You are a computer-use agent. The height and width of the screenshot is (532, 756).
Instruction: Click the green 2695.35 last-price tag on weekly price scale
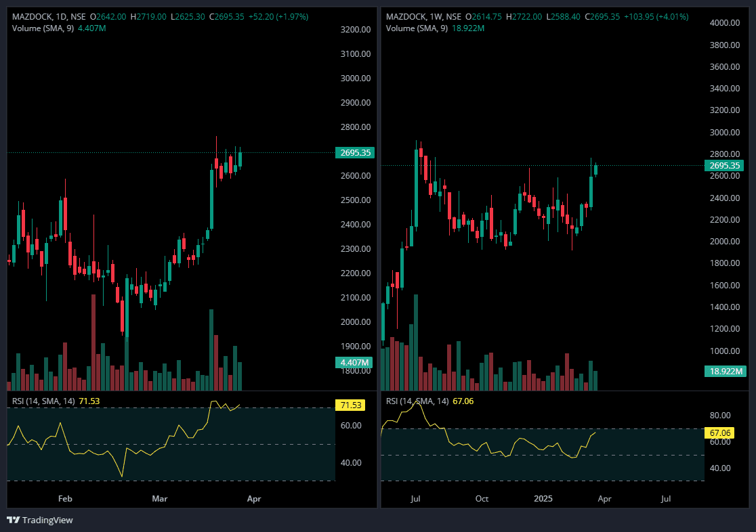tap(724, 166)
